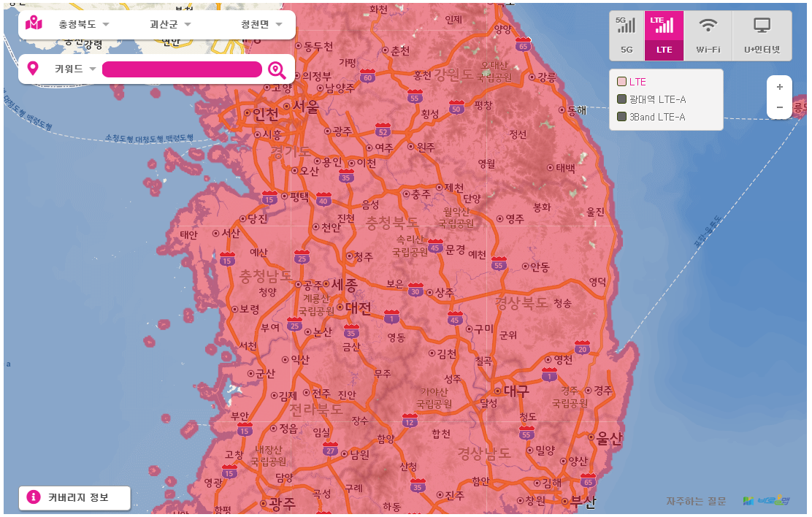Open the 청천면 township dropdown
The height and width of the screenshot is (517, 812).
pos(261,24)
